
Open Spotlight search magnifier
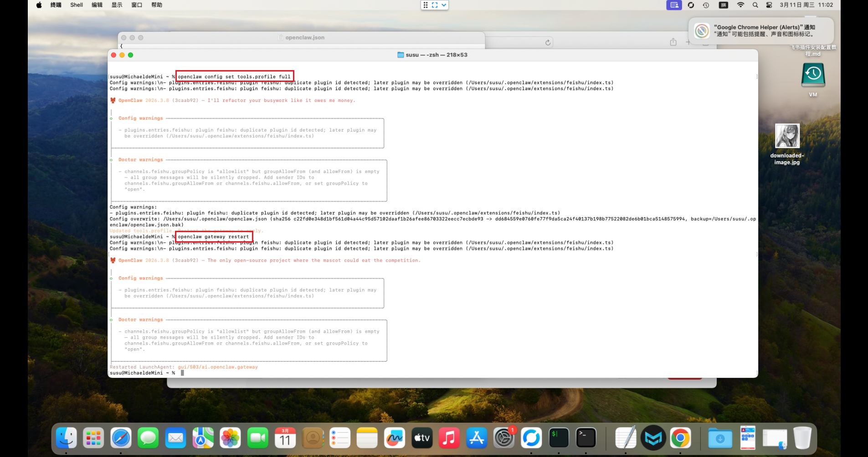755,5
